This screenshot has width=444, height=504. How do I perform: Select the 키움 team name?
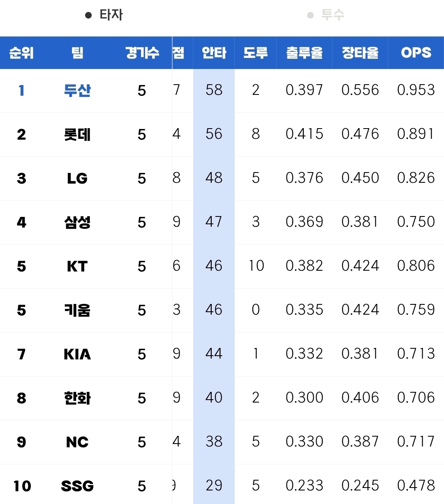tap(77, 310)
